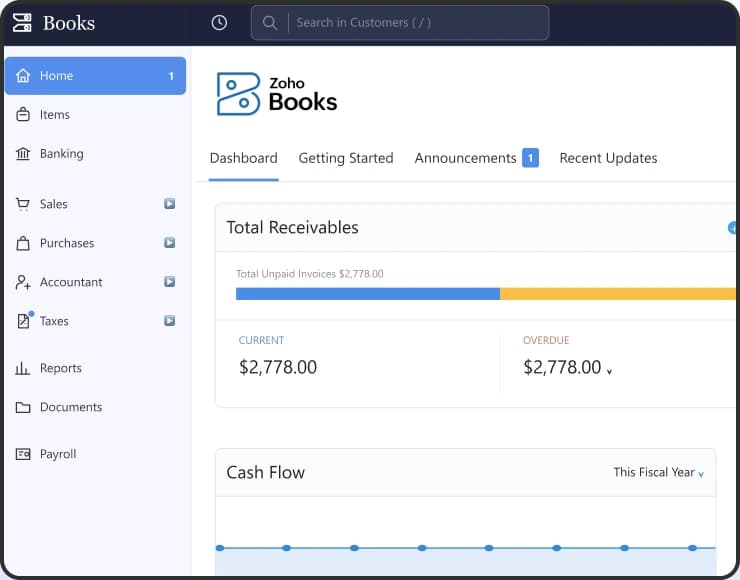Open the This Fiscal Year dropdown
This screenshot has height=580, width=740.
pyautogui.click(x=658, y=472)
